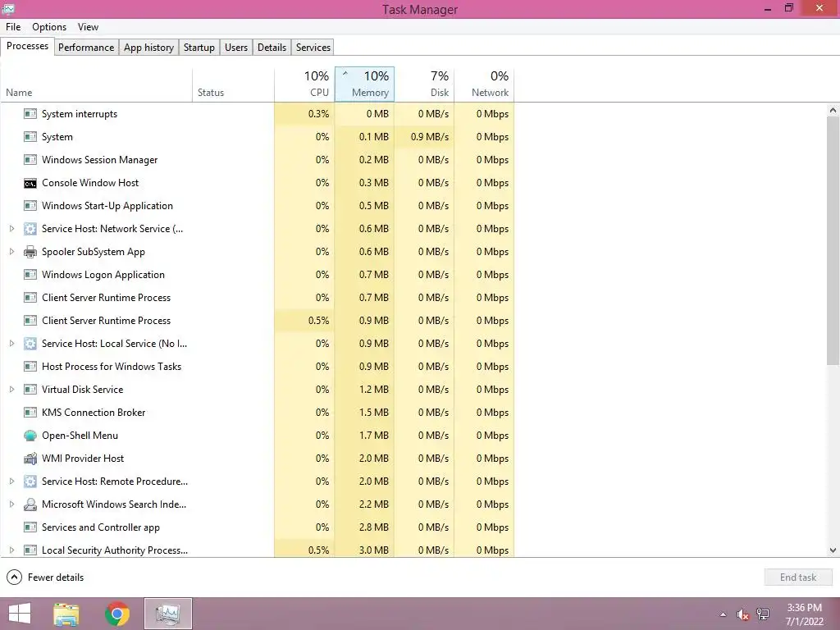Expand Service Host: Remote Procedure group

coord(11,481)
